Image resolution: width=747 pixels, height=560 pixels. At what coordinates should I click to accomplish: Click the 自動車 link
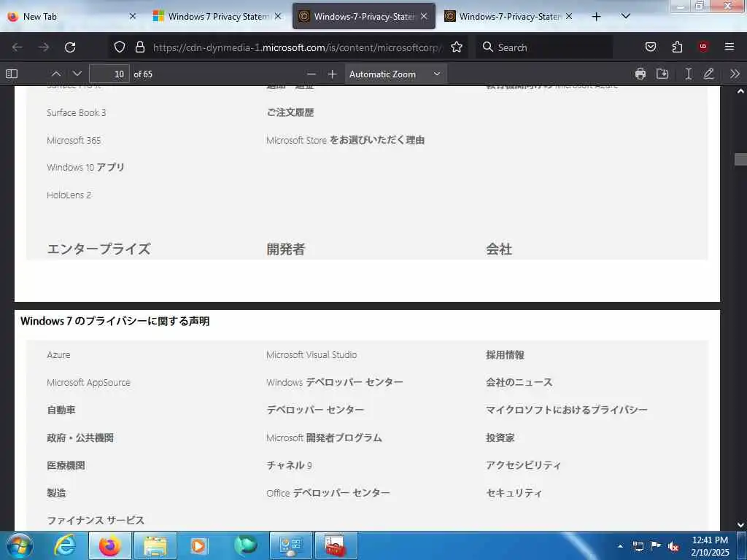(61, 410)
